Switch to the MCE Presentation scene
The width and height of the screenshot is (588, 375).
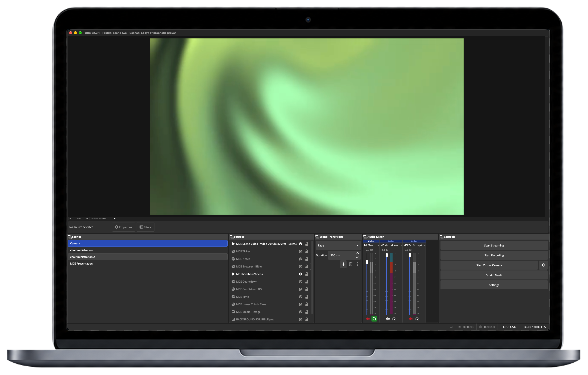[x=148, y=264]
